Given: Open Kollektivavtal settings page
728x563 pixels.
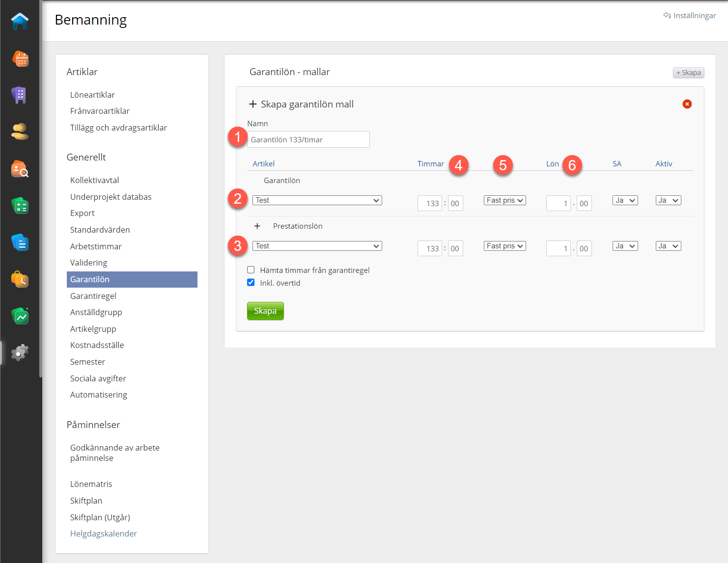Looking at the screenshot, I should pos(95,180).
